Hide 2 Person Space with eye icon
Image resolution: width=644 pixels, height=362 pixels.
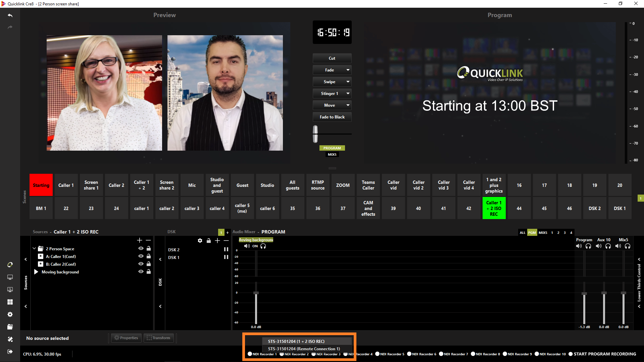pos(141,249)
